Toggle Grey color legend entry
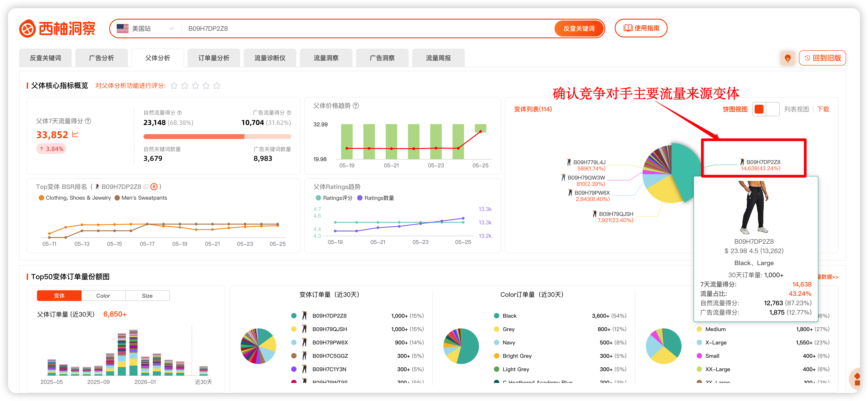Screen dimensions: 868x401 click(x=504, y=329)
